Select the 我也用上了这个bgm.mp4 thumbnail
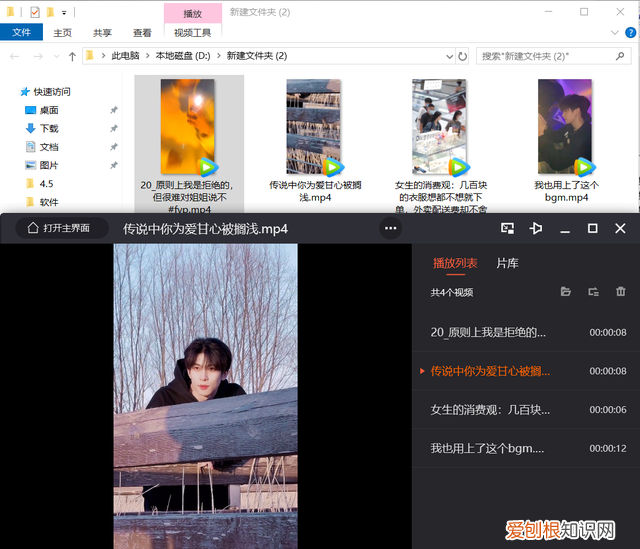 (x=565, y=127)
